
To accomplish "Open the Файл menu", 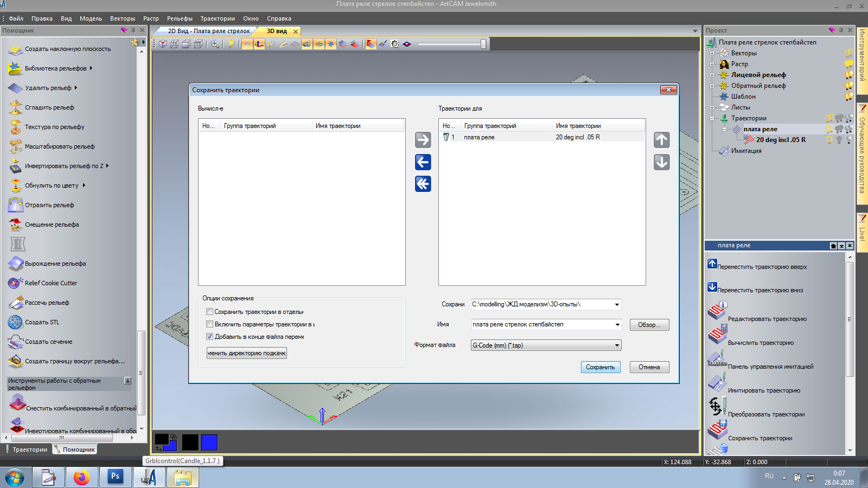I will point(16,18).
